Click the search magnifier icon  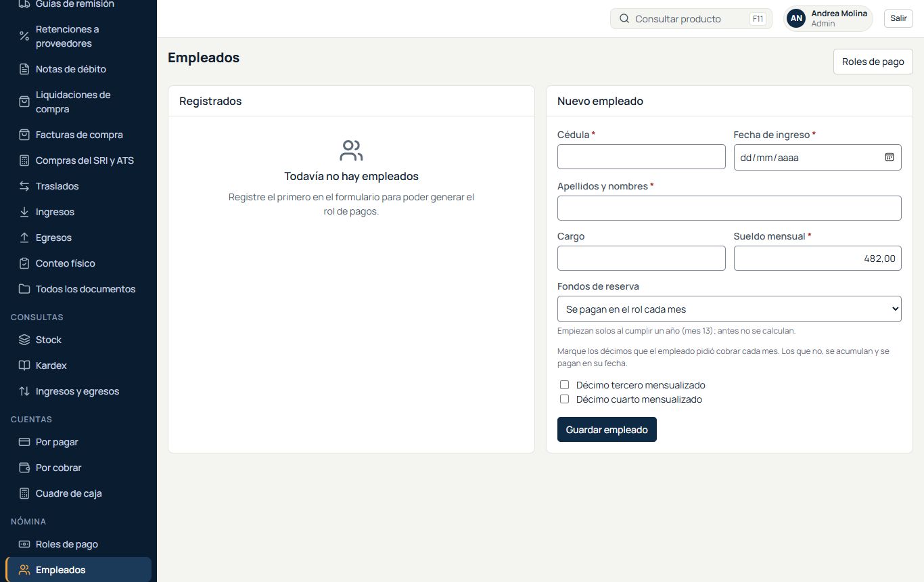(624, 19)
